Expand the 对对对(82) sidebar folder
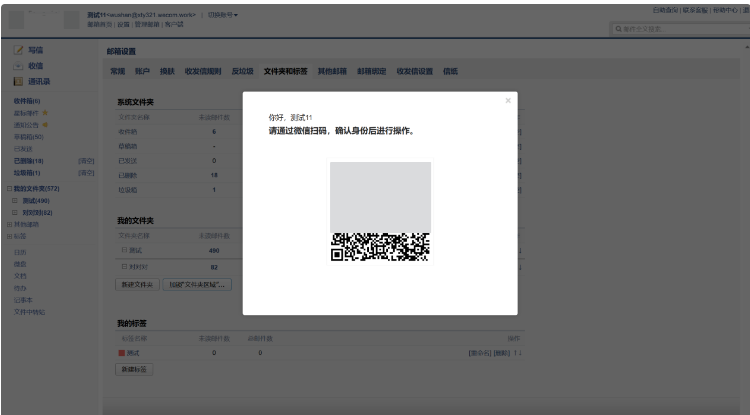Screen dimensions: 750x415 (x=14, y=212)
